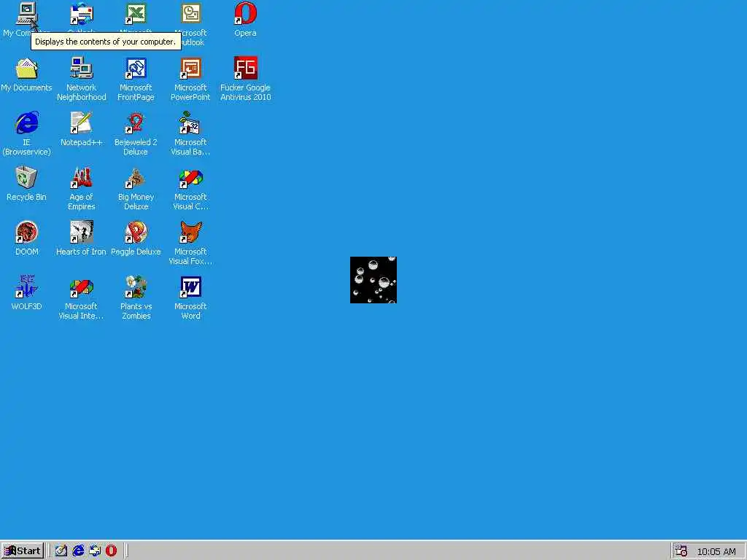Screen dimensions: 747x560
Task: Select the Microsoft Visual C++ shortcut
Action: pos(190,178)
